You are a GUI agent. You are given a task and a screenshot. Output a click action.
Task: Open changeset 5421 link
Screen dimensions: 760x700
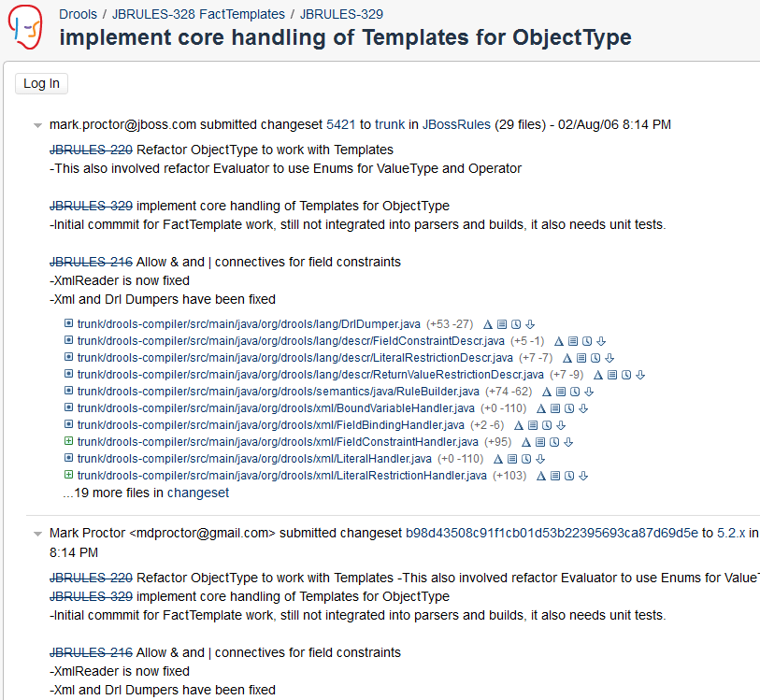point(341,124)
